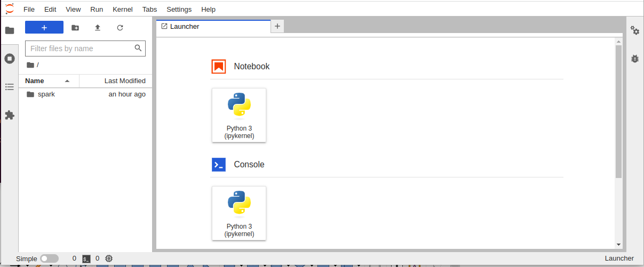Click the Launcher vertical scrollbar
The width and height of the screenshot is (644, 267).
(x=618, y=112)
